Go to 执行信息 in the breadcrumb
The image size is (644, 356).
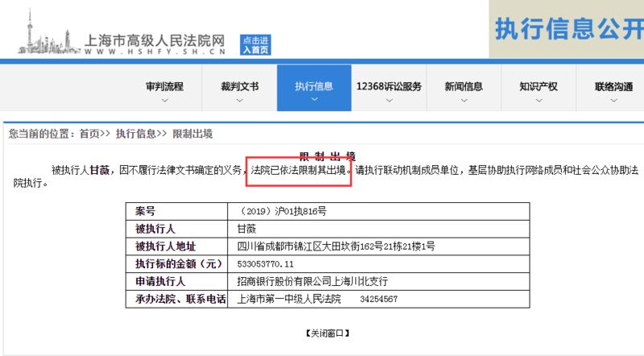[x=136, y=134]
